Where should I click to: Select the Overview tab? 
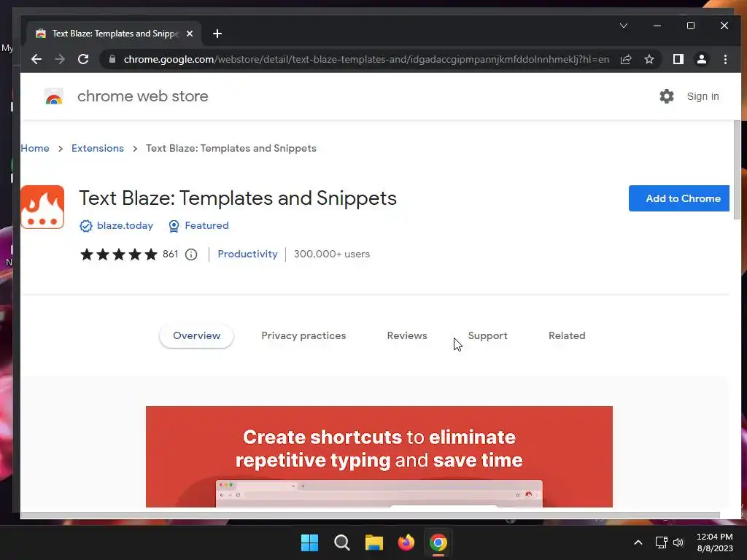point(196,335)
